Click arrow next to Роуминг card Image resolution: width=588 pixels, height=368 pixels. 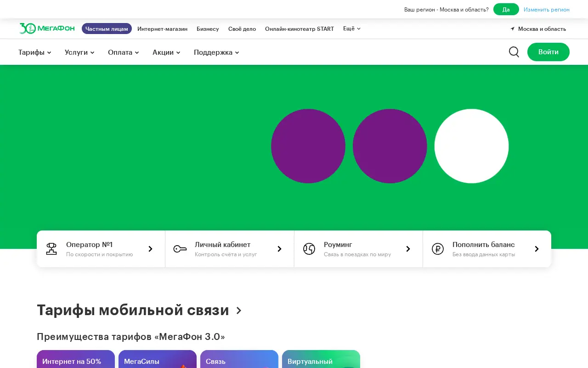coord(408,249)
